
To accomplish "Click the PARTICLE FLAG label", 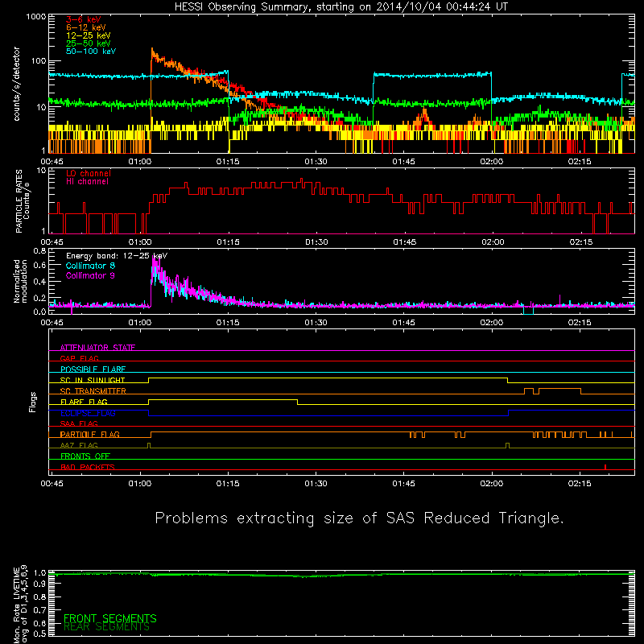I will [x=90, y=435].
